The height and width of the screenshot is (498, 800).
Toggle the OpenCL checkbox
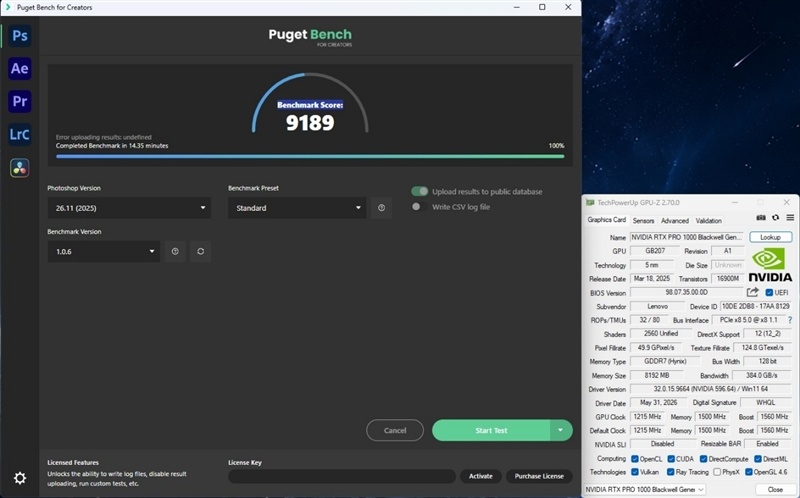(635, 459)
